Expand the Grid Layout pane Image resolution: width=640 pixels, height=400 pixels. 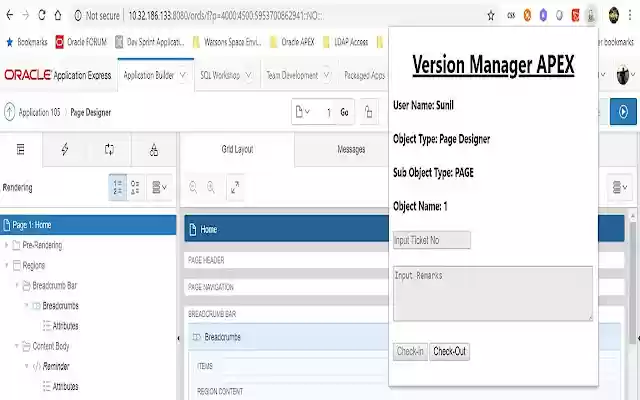coord(235,187)
